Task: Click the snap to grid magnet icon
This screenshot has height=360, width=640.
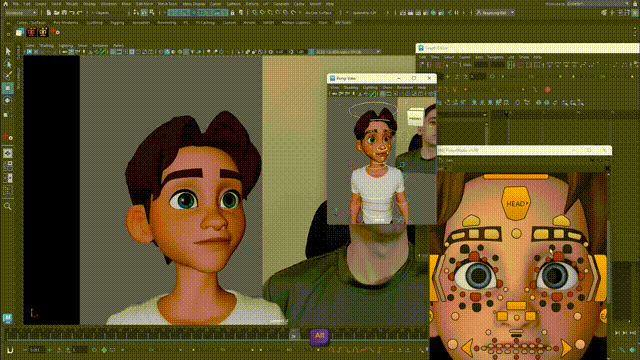Action: pyautogui.click(x=255, y=13)
